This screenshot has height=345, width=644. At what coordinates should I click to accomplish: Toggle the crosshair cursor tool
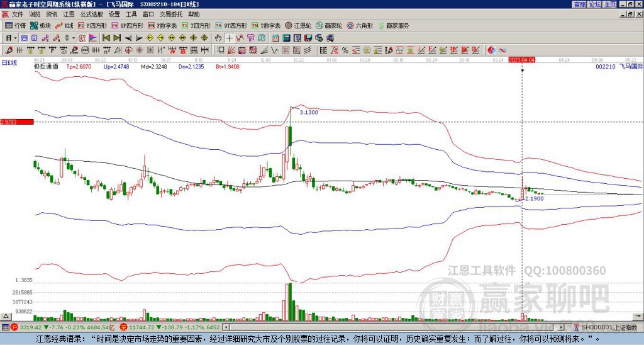pos(229,38)
